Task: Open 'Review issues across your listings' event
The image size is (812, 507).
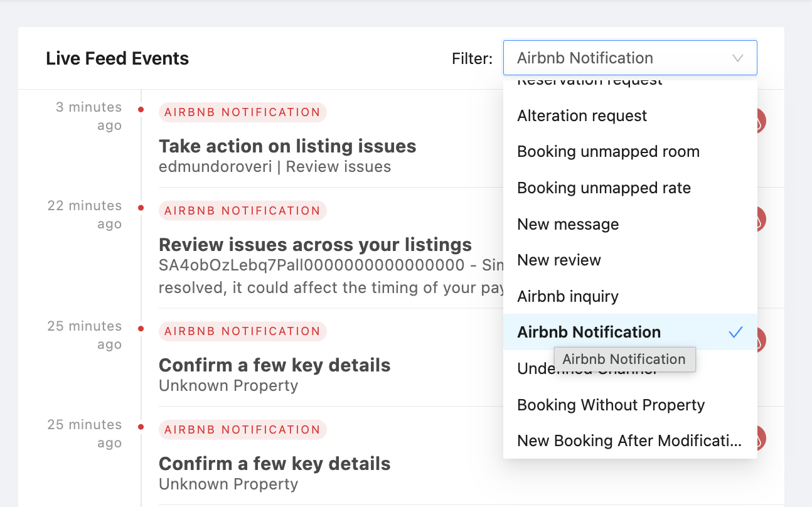Action: point(315,245)
